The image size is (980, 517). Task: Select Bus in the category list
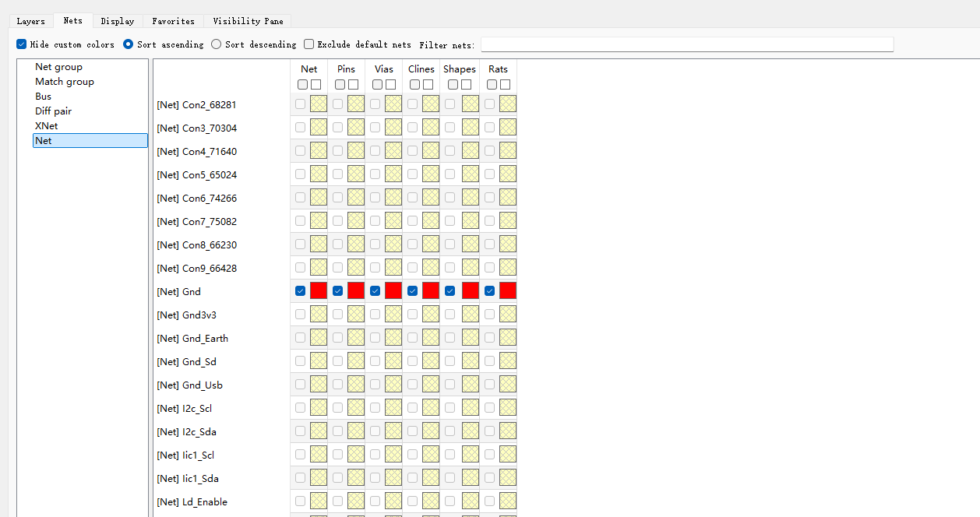[x=43, y=97]
